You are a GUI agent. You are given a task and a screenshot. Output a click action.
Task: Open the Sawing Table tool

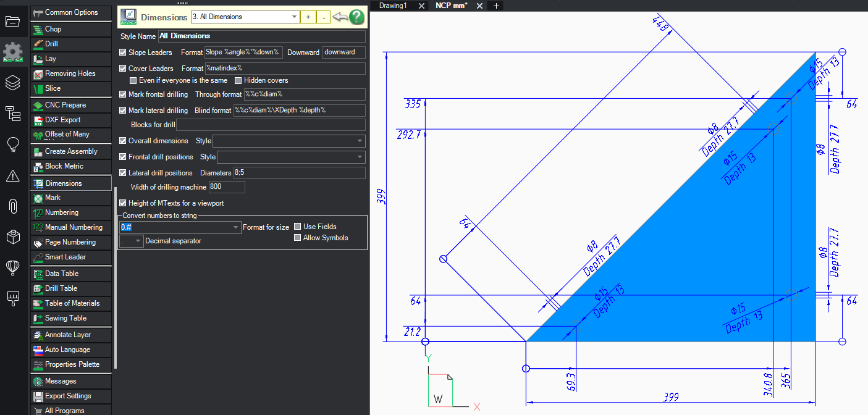(x=71, y=318)
